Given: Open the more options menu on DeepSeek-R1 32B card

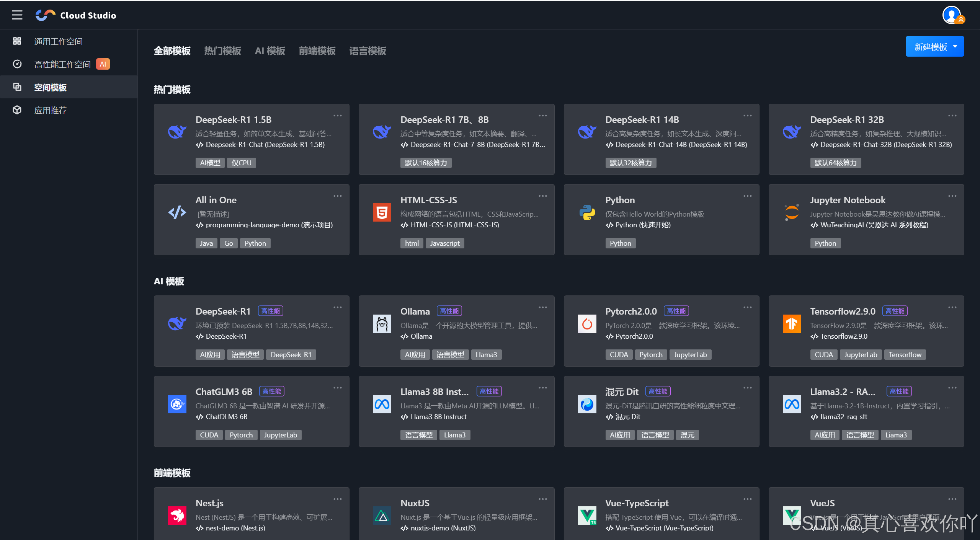Looking at the screenshot, I should pyautogui.click(x=952, y=116).
